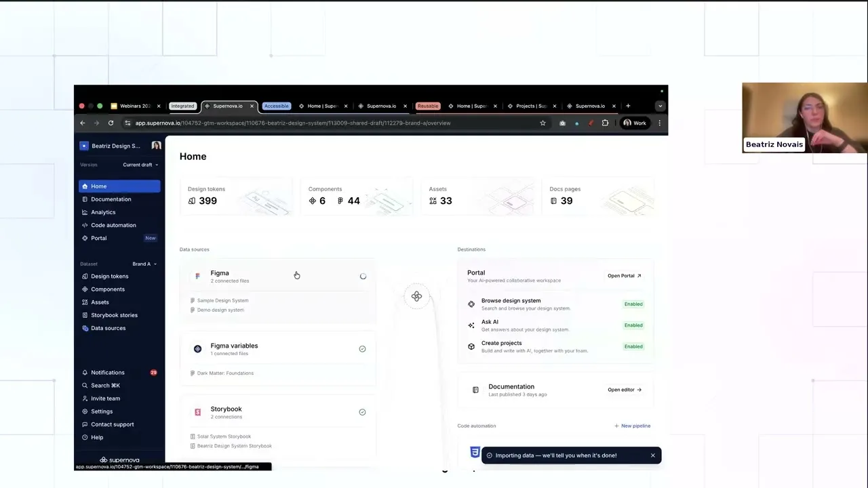The image size is (868, 488).
Task: Open the Assets 33 card
Action: 477,197
